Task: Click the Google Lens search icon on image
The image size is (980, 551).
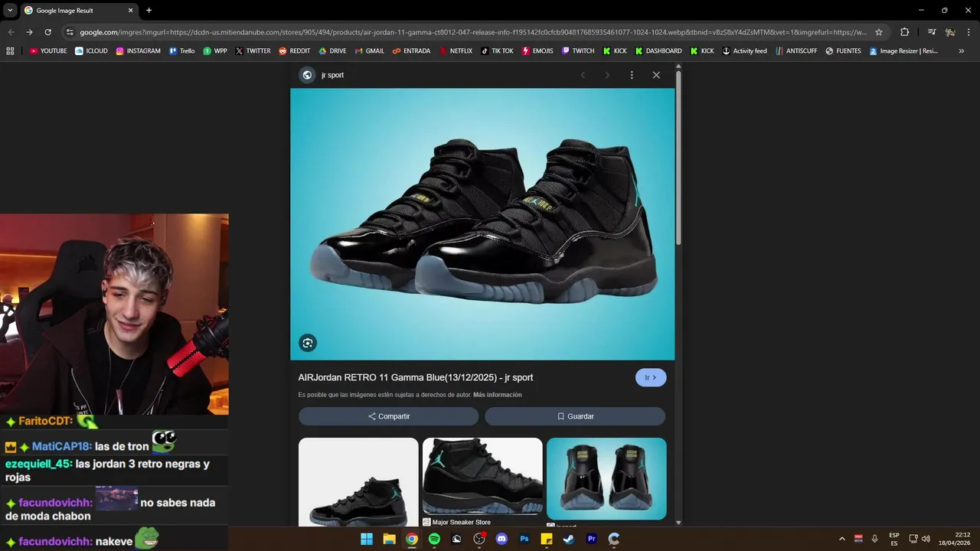Action: tap(308, 343)
